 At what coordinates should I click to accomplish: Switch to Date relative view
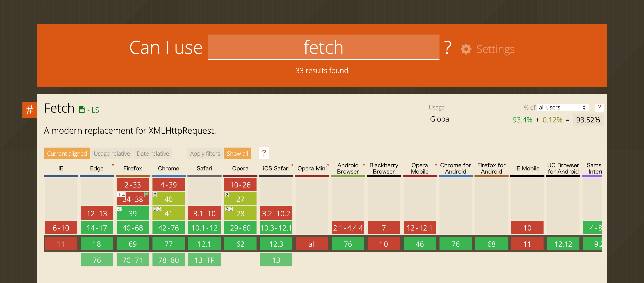[x=153, y=154]
